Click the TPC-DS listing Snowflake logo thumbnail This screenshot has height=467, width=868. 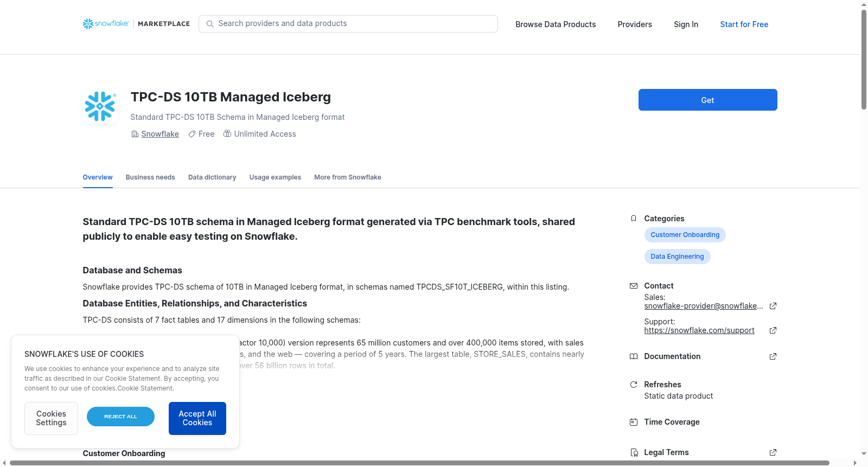pos(100,106)
